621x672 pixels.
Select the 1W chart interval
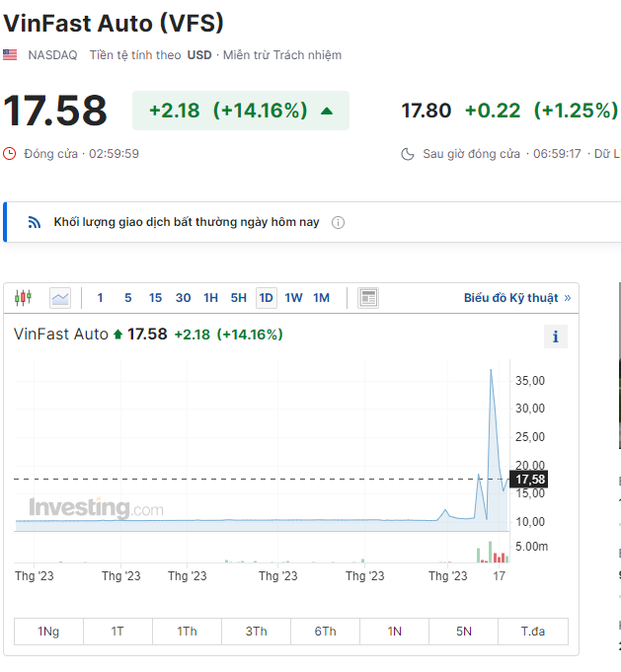[x=293, y=298]
